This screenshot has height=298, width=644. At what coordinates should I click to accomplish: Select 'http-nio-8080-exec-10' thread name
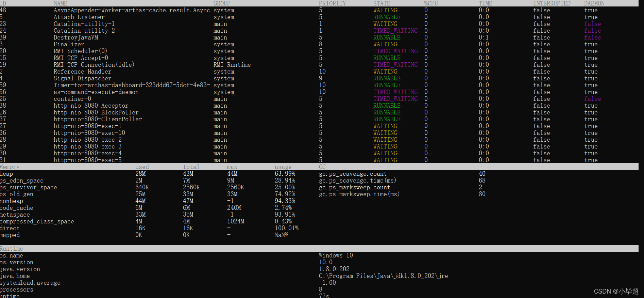click(x=89, y=133)
